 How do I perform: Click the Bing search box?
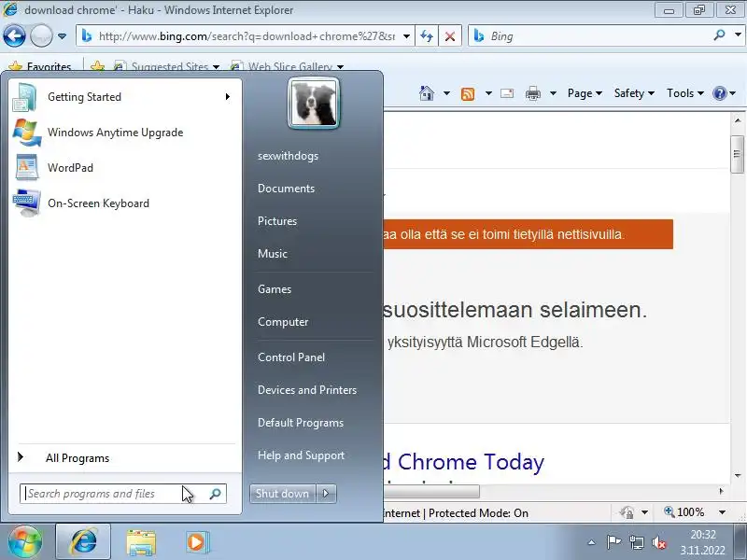pyautogui.click(x=591, y=36)
